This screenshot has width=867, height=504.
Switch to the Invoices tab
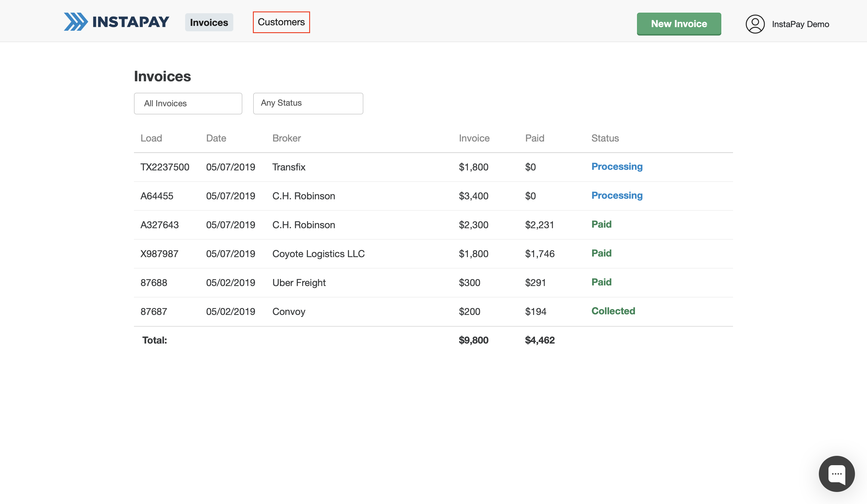coord(209,22)
